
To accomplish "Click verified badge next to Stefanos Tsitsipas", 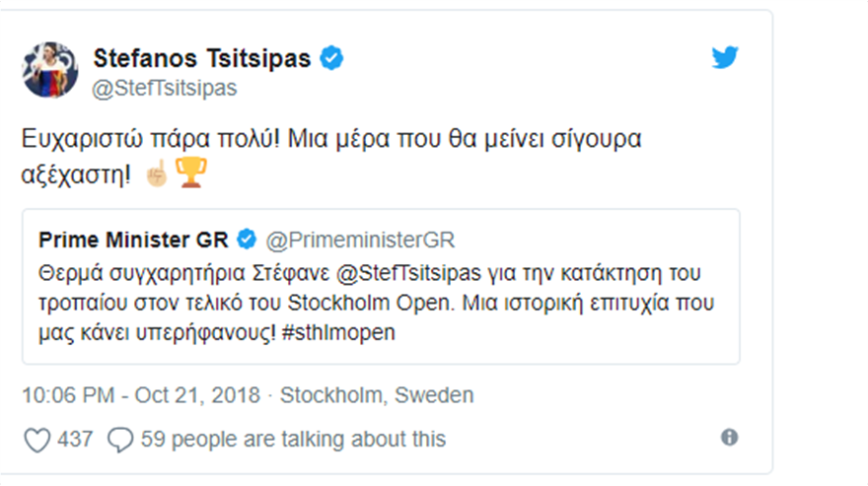I will click(x=331, y=59).
